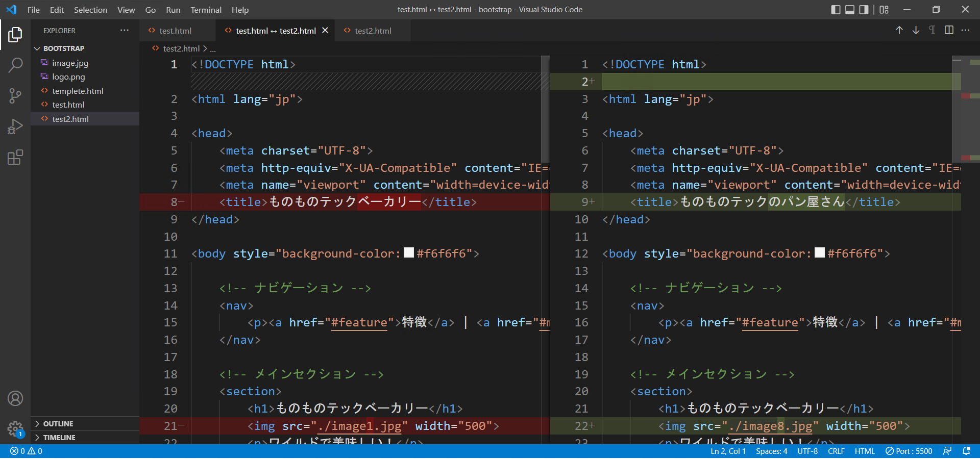Click the VS Code logo icon
This screenshot has width=980, height=459.
click(11, 10)
